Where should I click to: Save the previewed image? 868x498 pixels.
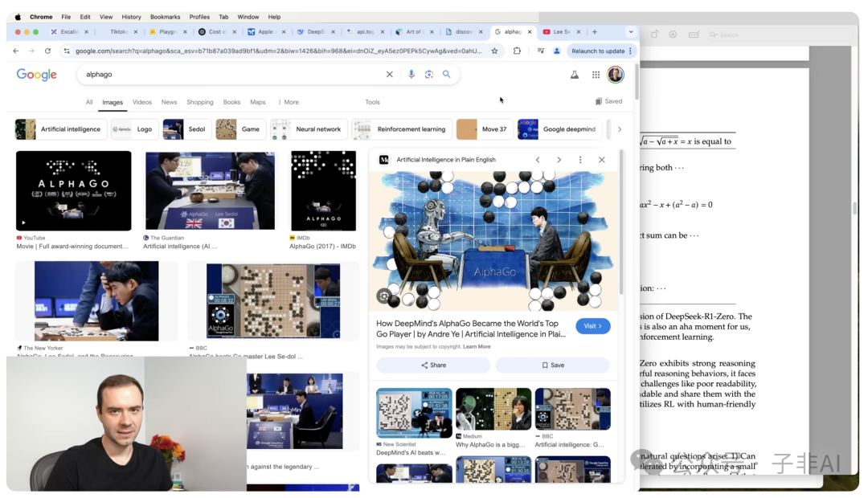(552, 365)
